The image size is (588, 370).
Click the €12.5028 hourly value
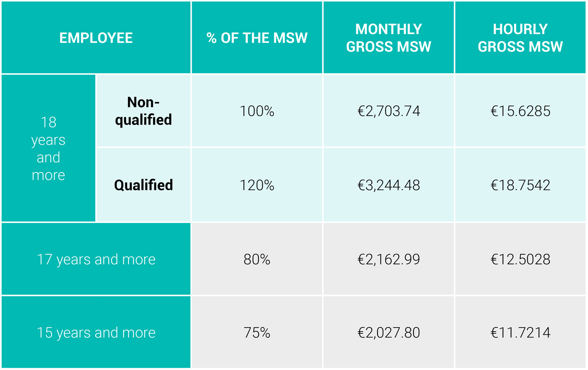pyautogui.click(x=520, y=259)
